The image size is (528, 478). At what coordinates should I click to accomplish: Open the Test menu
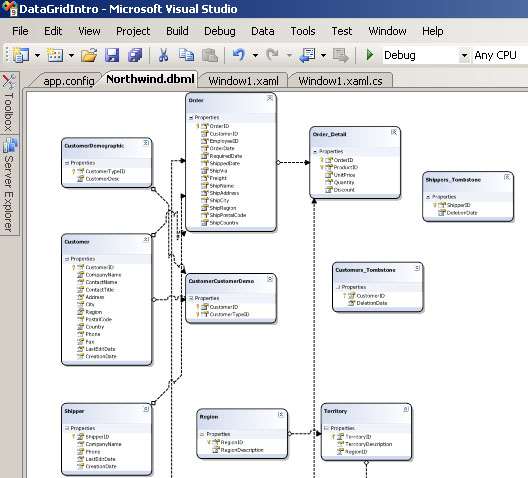(x=342, y=31)
